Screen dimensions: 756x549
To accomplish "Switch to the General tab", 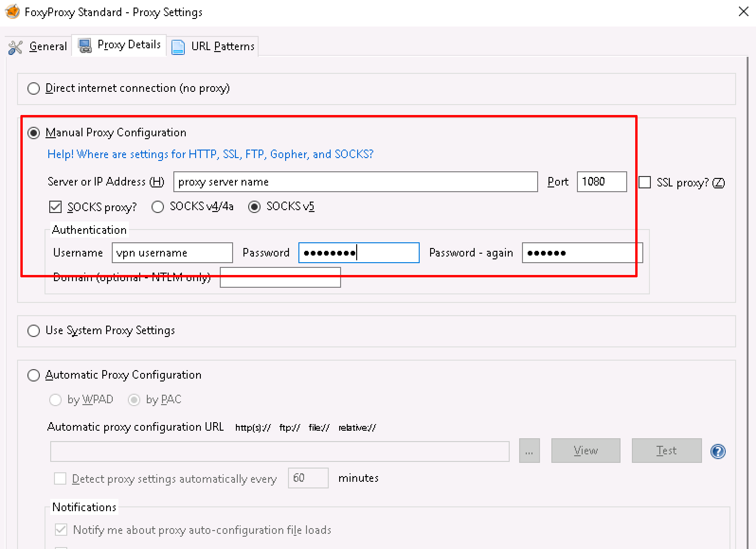I will click(38, 46).
